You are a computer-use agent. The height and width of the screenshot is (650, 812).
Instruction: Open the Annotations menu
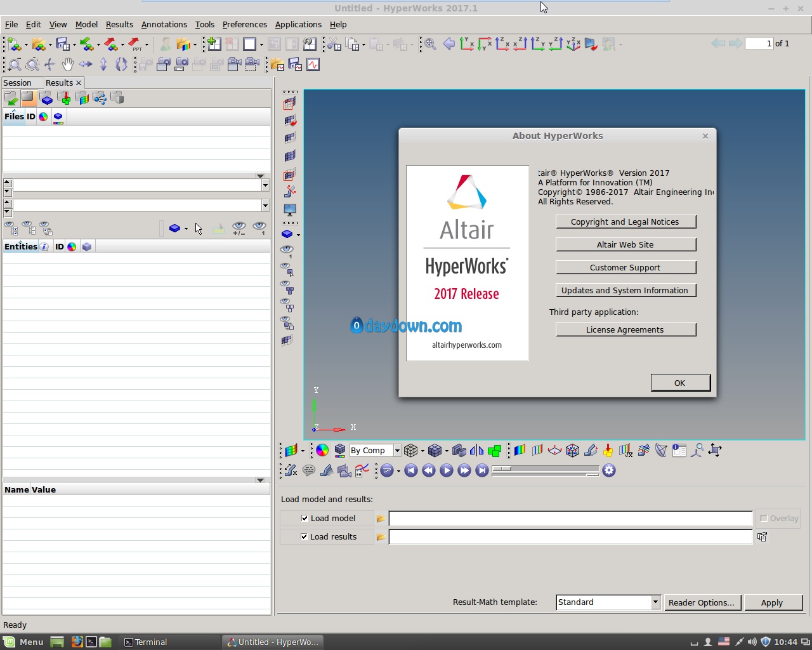tap(164, 24)
